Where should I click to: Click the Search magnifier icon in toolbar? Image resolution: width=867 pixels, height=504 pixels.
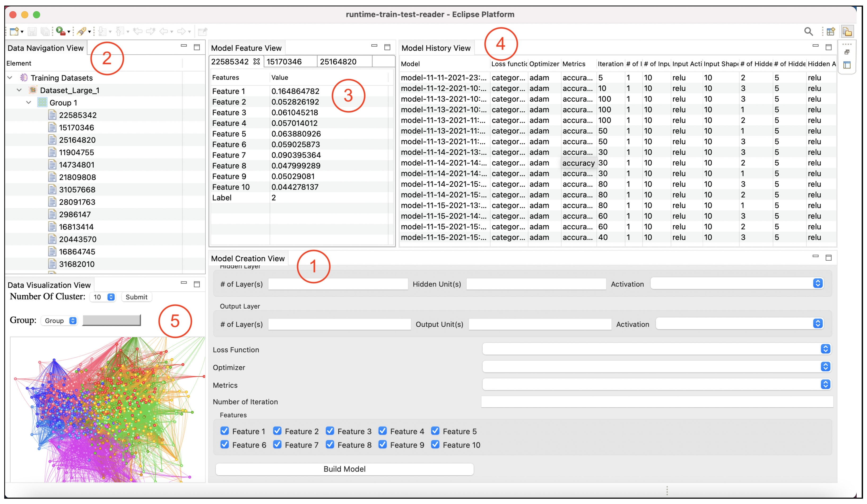click(x=808, y=32)
